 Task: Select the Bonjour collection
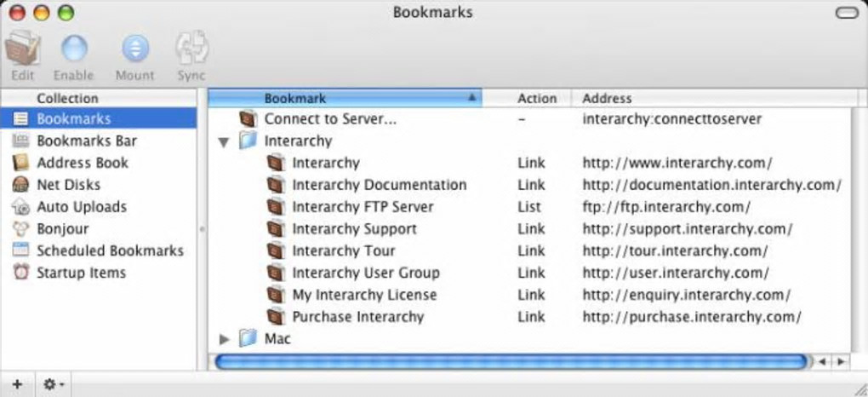coord(98,228)
